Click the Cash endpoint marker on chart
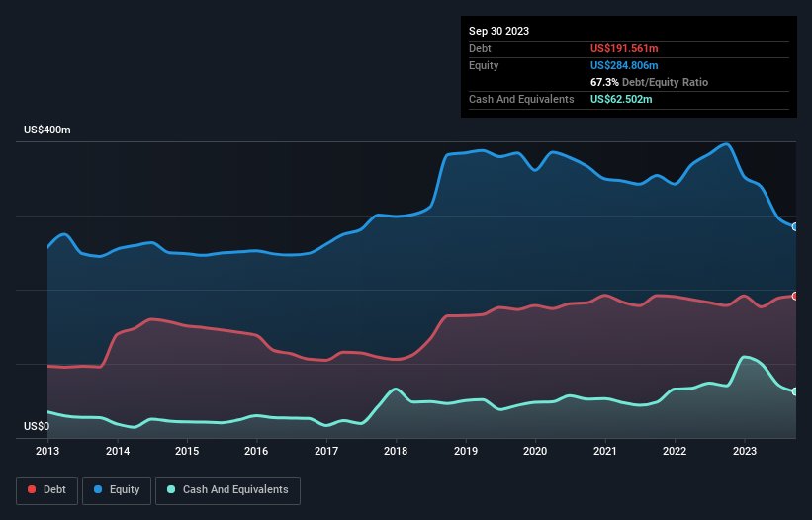This screenshot has height=520, width=812. point(795,391)
